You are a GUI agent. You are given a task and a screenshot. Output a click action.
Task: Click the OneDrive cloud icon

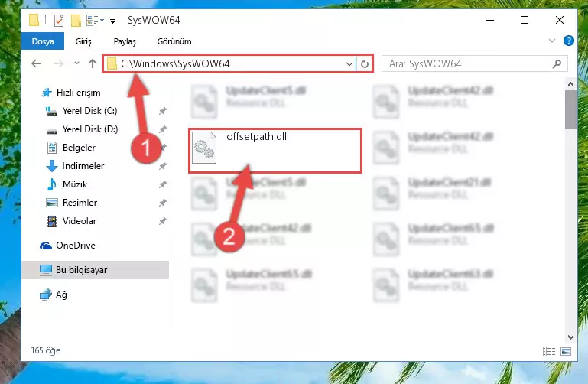click(46, 246)
